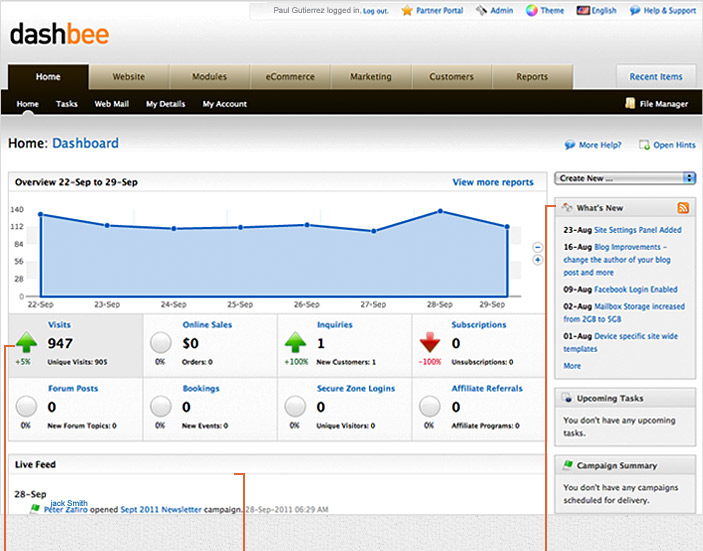Open the Create New dropdown

click(625, 178)
